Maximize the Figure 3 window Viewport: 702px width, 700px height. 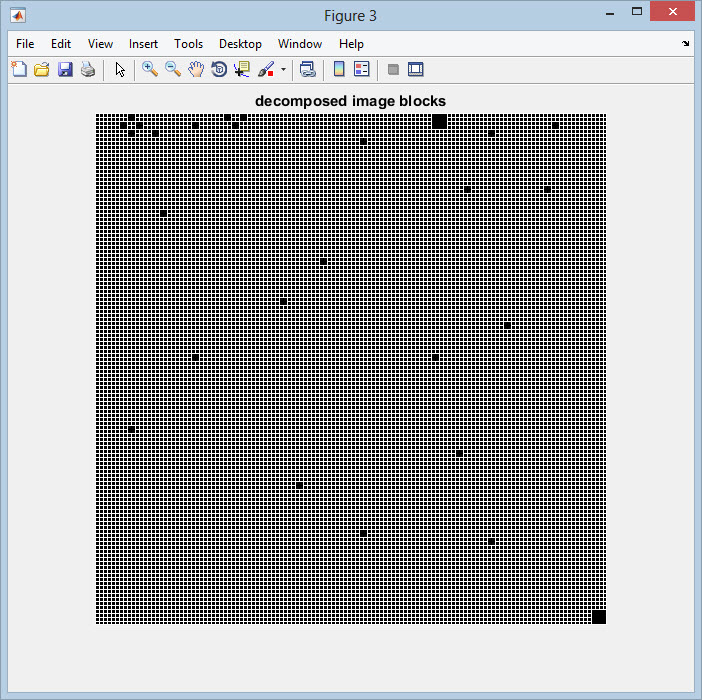click(637, 12)
